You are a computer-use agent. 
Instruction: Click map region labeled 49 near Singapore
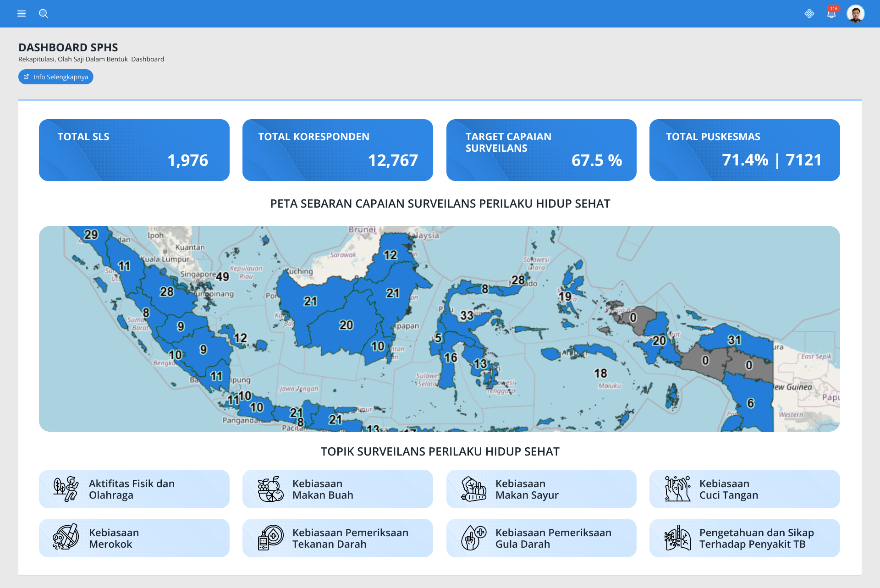(x=222, y=277)
